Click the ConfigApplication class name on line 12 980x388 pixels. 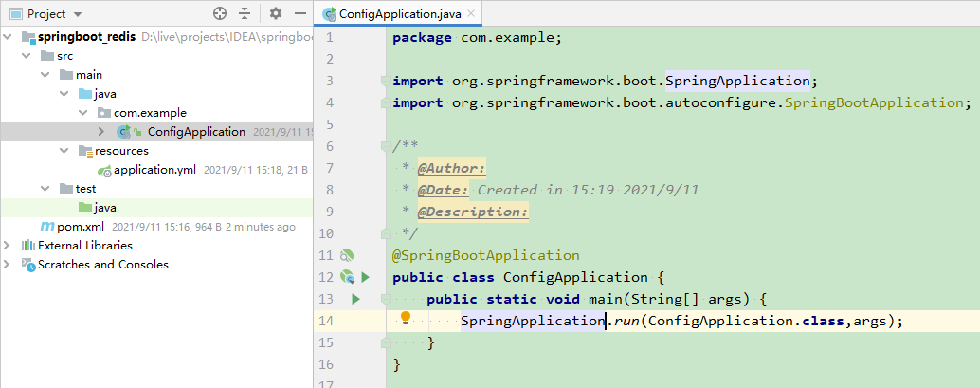pos(575,277)
